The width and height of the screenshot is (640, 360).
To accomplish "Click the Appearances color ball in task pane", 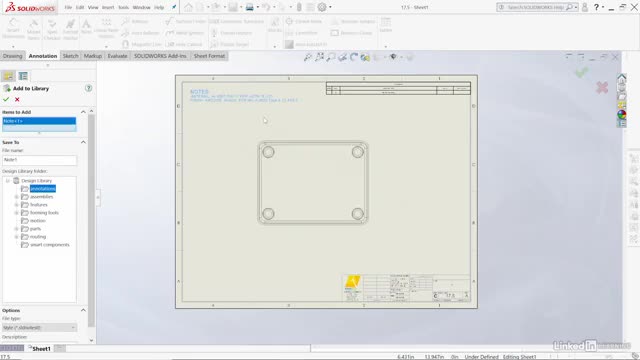I will tap(622, 115).
